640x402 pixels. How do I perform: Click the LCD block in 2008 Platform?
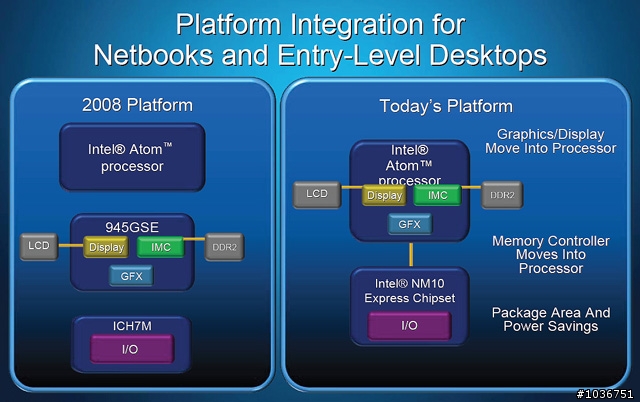click(39, 247)
